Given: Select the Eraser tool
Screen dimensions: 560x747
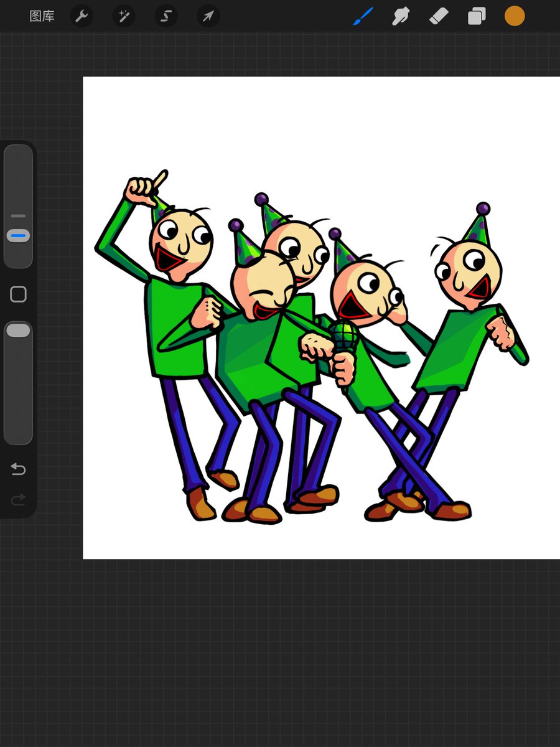Looking at the screenshot, I should (x=439, y=16).
